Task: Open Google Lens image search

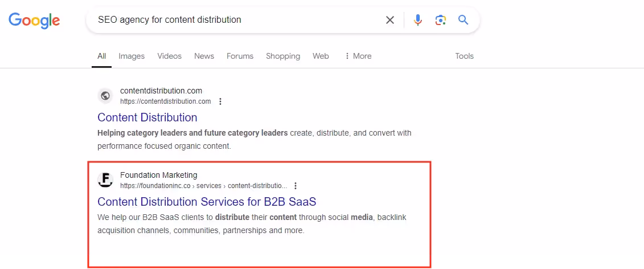Action: (x=440, y=20)
